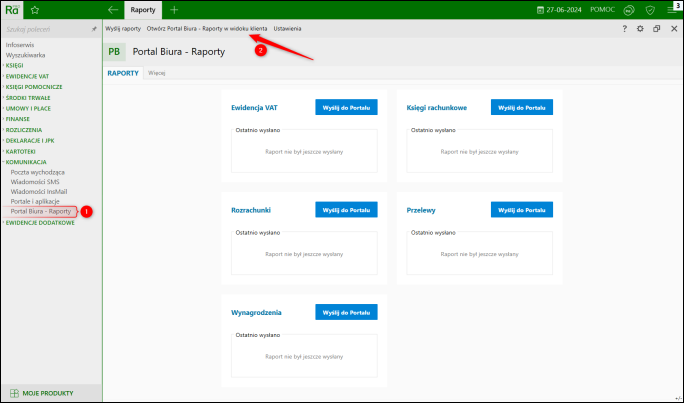Click the PB portal badge icon
Image resolution: width=684 pixels, height=403 pixels.
(x=114, y=51)
